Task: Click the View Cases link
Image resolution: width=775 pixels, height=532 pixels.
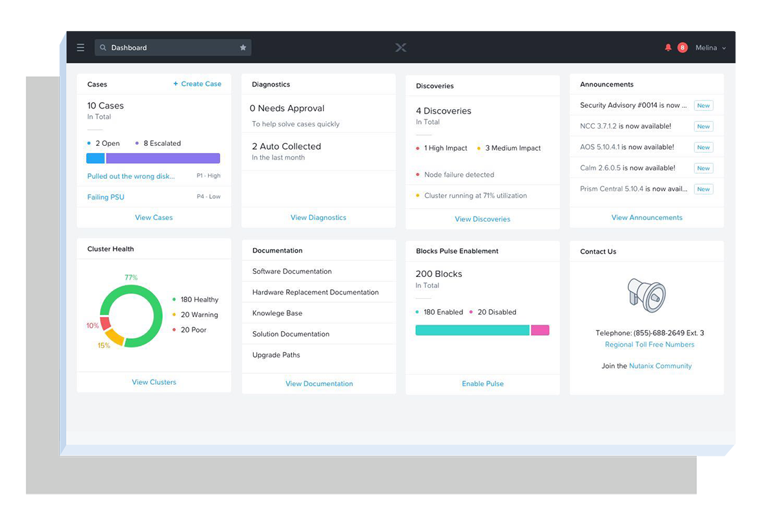Action: [x=154, y=218]
